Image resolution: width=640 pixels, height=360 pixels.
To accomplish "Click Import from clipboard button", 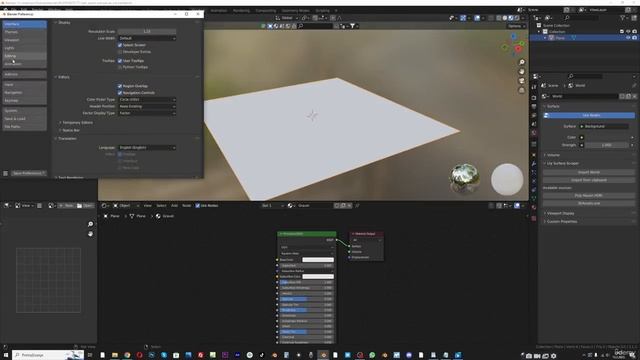I will tap(589, 180).
